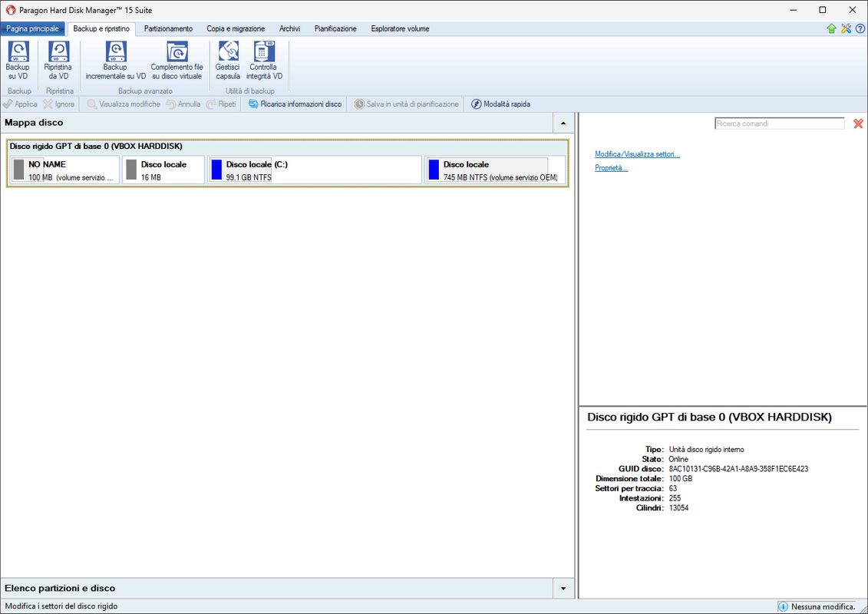The width and height of the screenshot is (868, 614).
Task: Switch to the Partizionamento tab
Action: pos(168,29)
